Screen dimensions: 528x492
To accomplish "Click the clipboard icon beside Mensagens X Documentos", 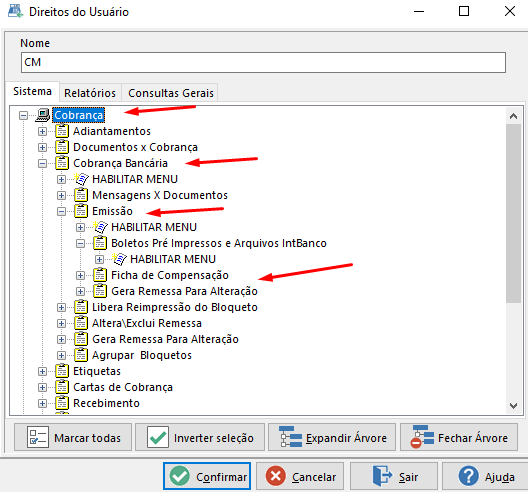I will pos(81,195).
